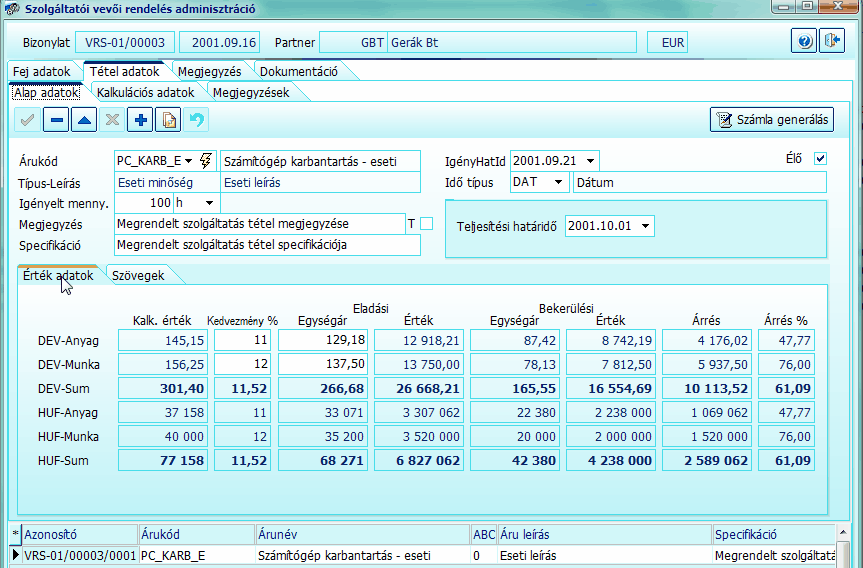The height and width of the screenshot is (568, 863).
Task: Click the Számítógép karbantartás - eseti name field
Action: point(320,161)
